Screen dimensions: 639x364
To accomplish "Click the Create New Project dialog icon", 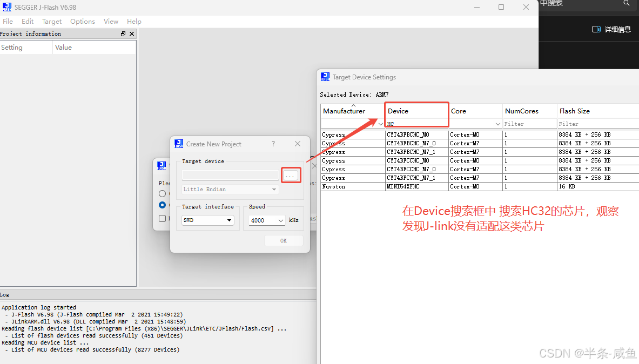I will click(x=178, y=144).
